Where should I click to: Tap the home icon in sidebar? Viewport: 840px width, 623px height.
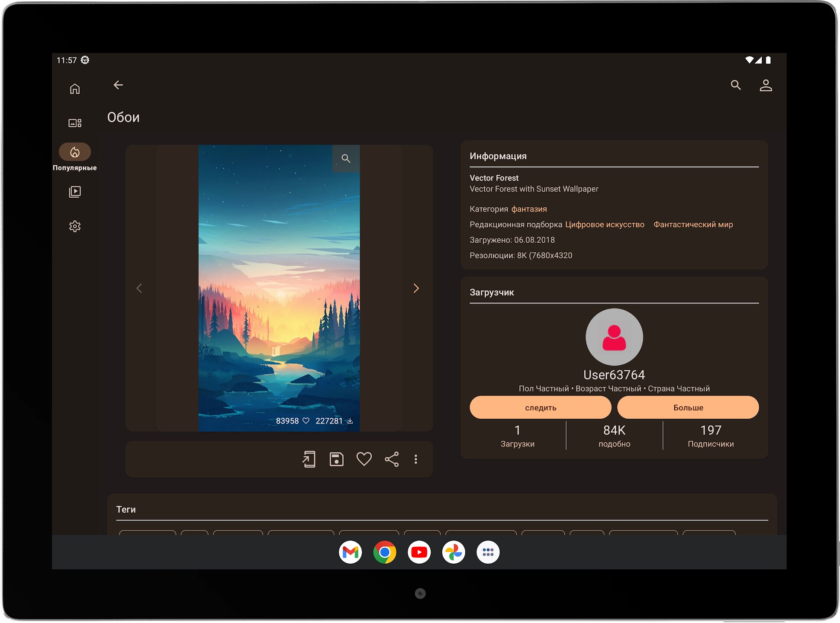coord(75,89)
